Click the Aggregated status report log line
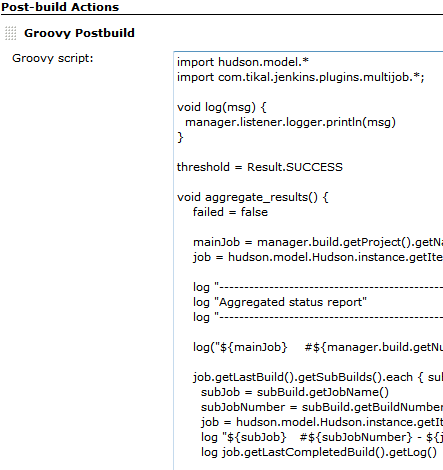Image resolution: width=443 pixels, height=470 pixels. click(280, 302)
